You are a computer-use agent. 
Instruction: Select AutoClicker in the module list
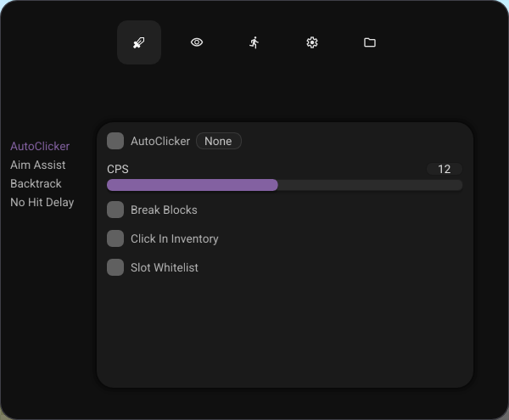click(x=40, y=146)
